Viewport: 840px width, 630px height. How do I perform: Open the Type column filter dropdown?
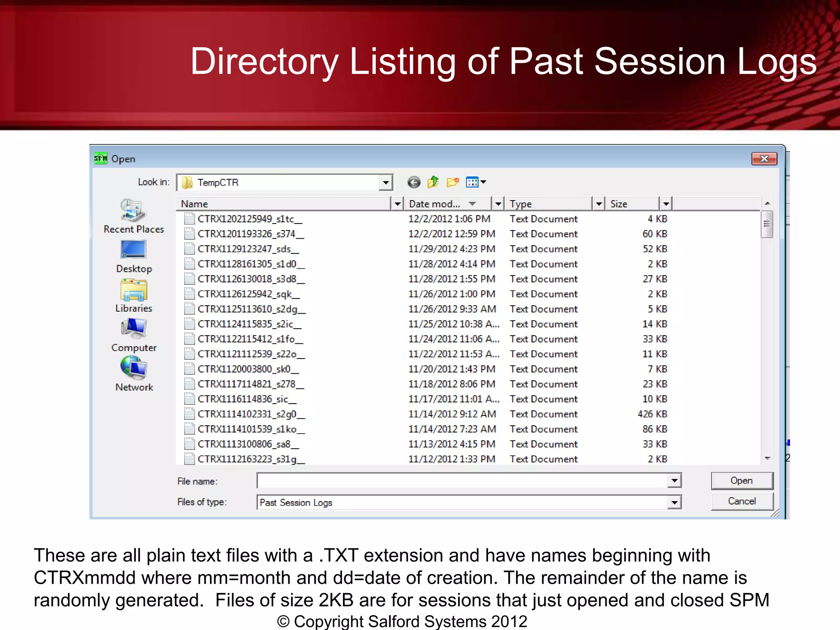pos(599,203)
